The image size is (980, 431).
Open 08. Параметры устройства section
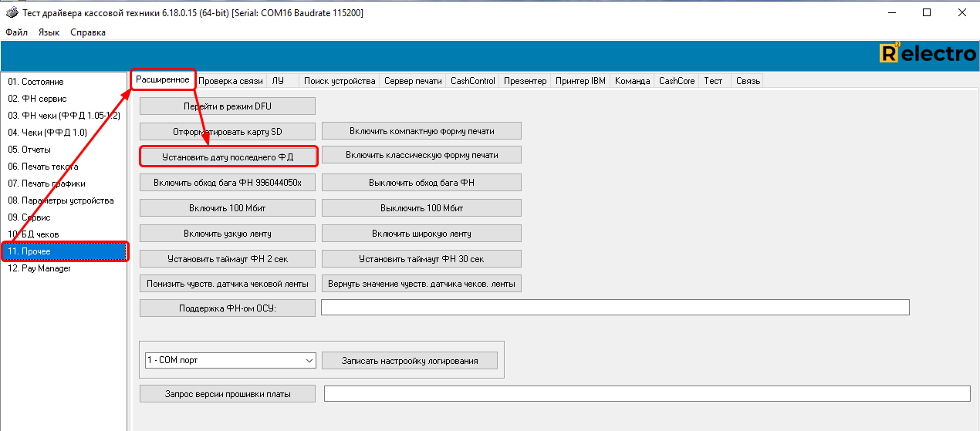point(60,200)
